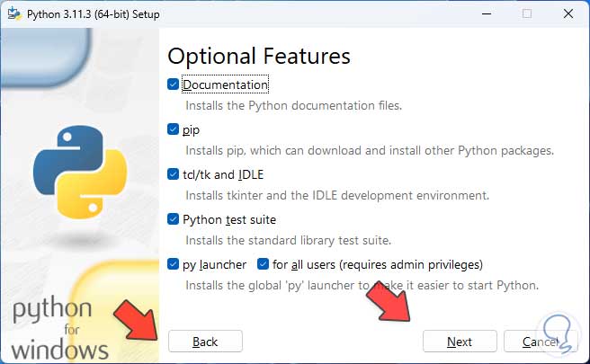Viewport: 590px width, 364px height.
Task: Click the maximize button in title bar
Action: (x=526, y=13)
